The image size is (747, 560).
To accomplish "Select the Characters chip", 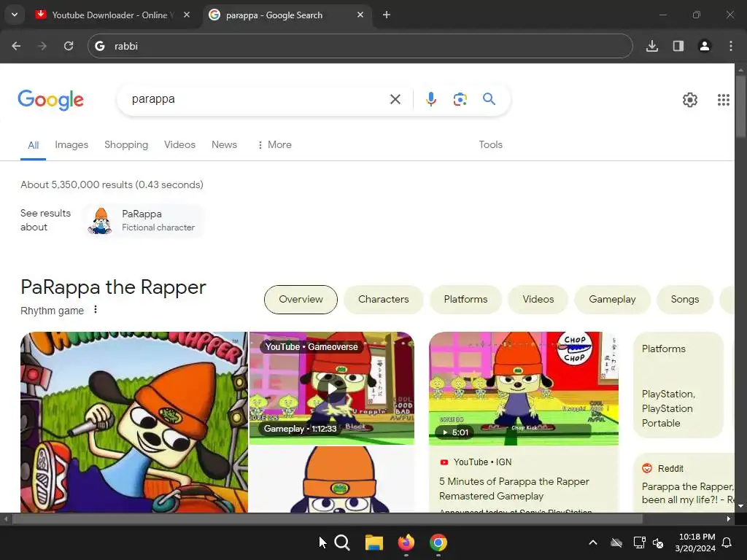I will (x=384, y=300).
